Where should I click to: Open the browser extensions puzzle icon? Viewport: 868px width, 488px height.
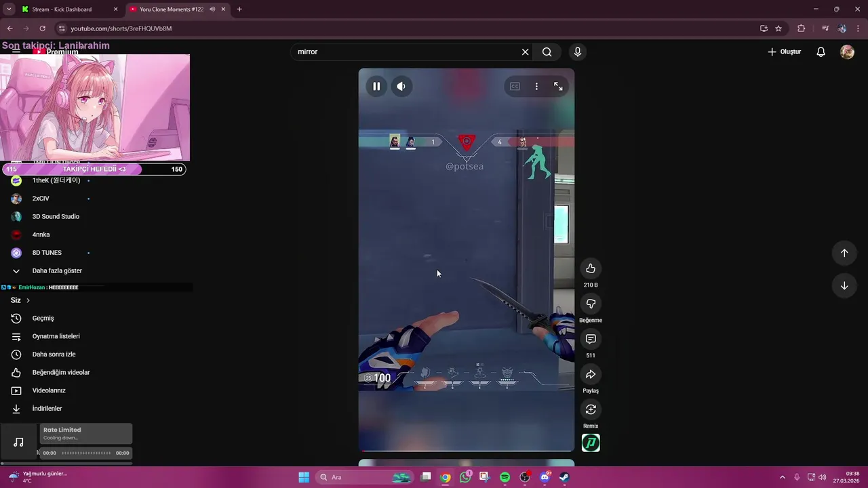(802, 28)
